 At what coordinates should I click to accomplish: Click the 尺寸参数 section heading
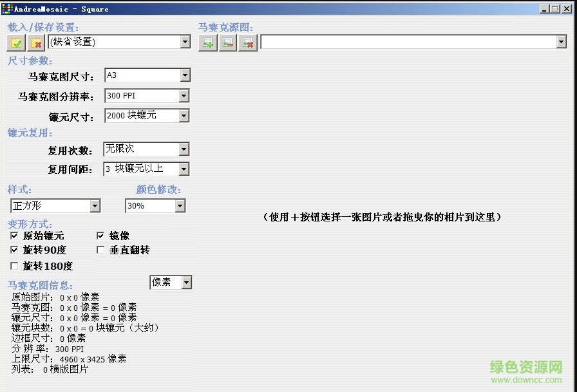coord(30,61)
